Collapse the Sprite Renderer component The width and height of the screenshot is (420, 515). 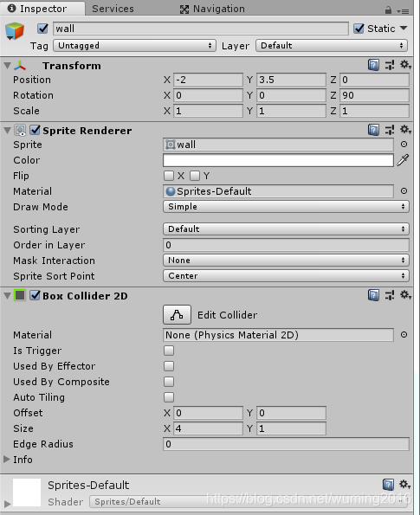pos(7,131)
